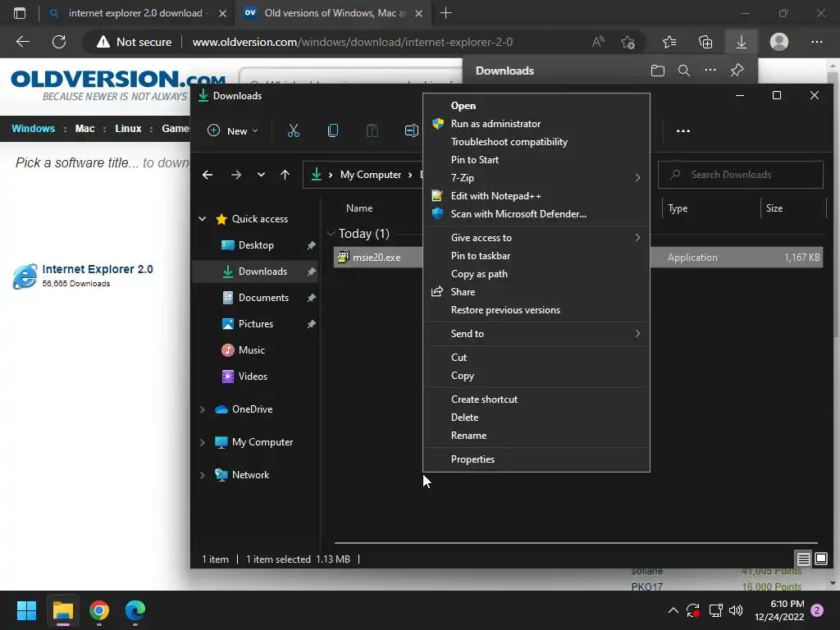The height and width of the screenshot is (630, 840).
Task: Open more options in Edge Downloads panel
Action: coord(710,71)
